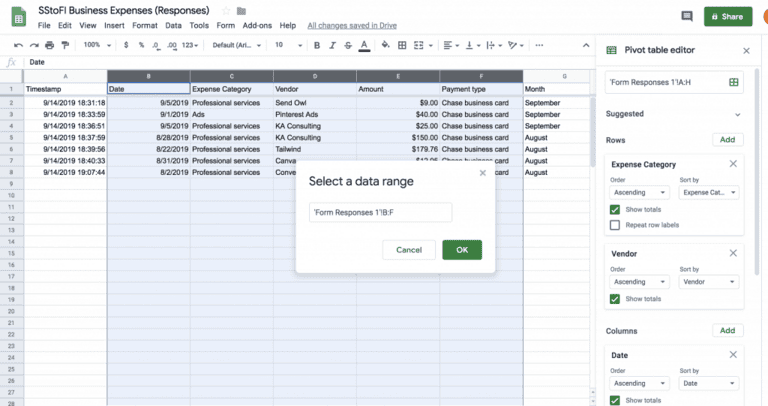Toggle Strikethrough formatting
The height and width of the screenshot is (406, 768).
coord(348,45)
